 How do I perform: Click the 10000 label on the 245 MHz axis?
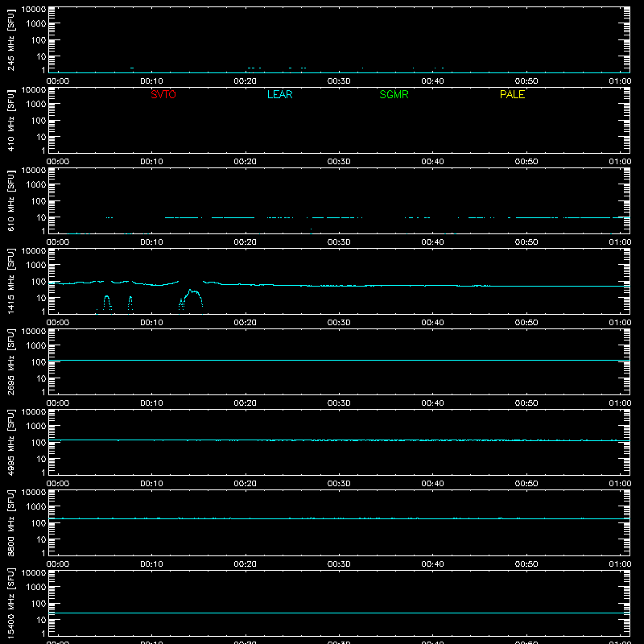coord(34,10)
